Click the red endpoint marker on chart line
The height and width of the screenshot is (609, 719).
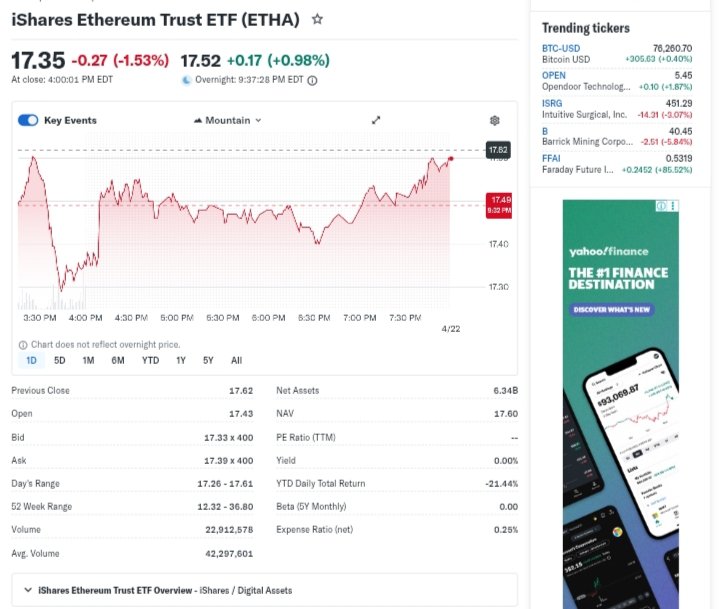[451, 158]
